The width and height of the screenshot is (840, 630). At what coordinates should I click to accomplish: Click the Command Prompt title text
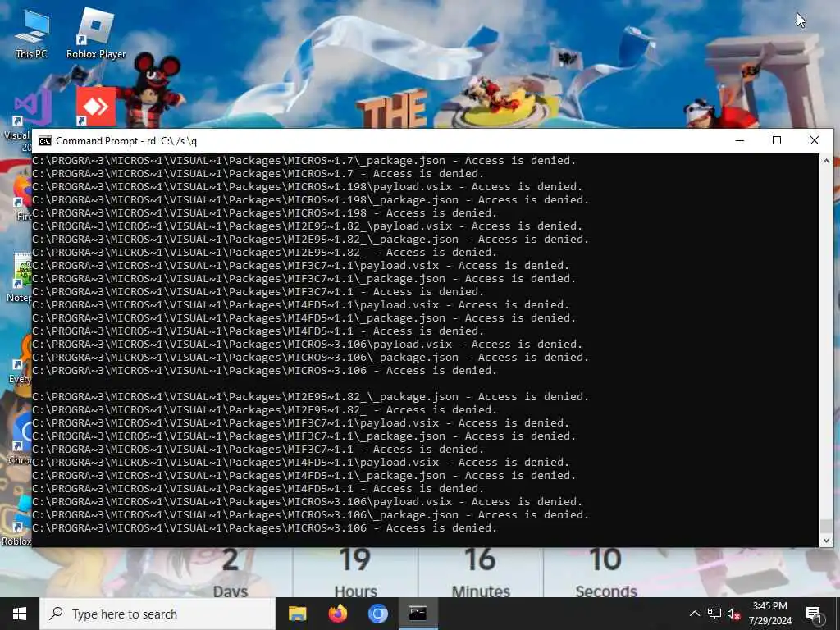pos(126,141)
